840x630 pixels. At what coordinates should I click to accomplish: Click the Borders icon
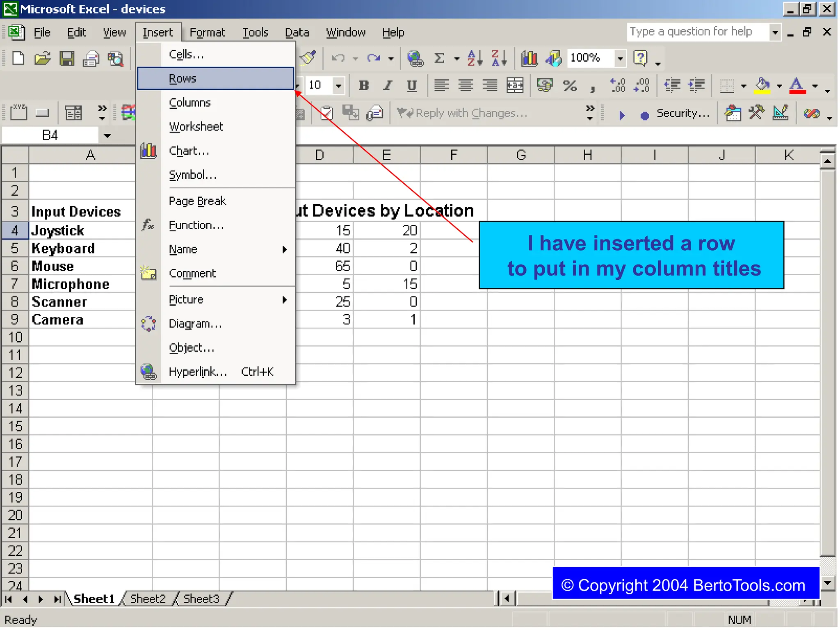pos(727,86)
